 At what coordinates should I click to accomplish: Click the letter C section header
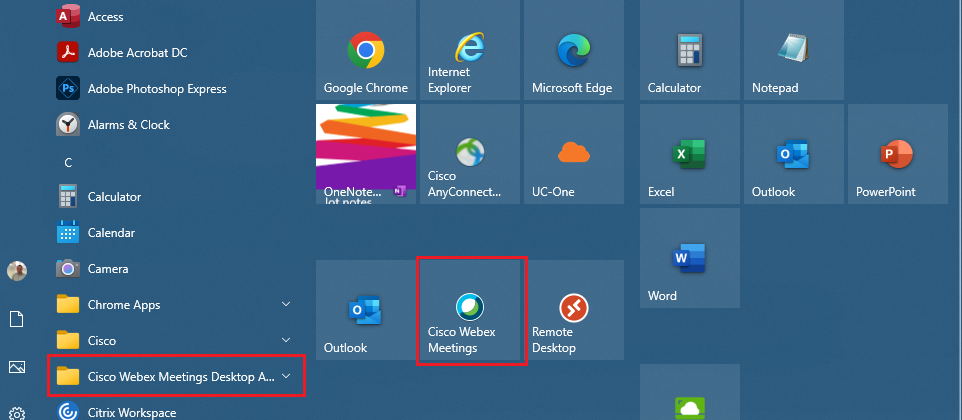click(x=68, y=161)
